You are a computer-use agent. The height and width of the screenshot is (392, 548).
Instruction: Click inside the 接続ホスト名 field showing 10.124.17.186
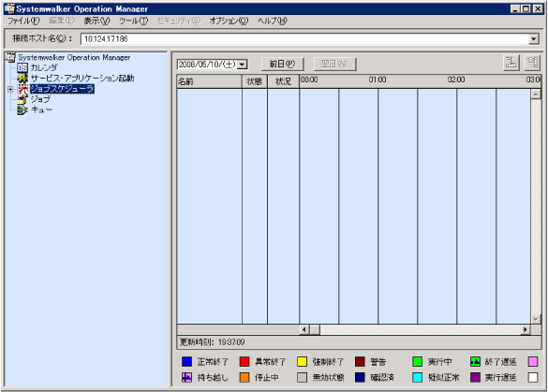(x=305, y=39)
